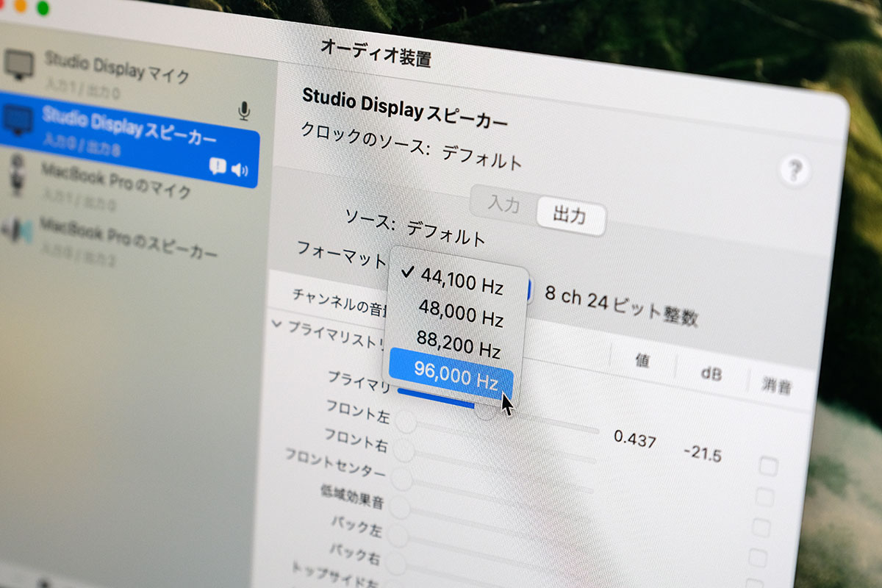The height and width of the screenshot is (588, 882).
Task: Mute the プライマリ channel checkbox
Action: [769, 466]
